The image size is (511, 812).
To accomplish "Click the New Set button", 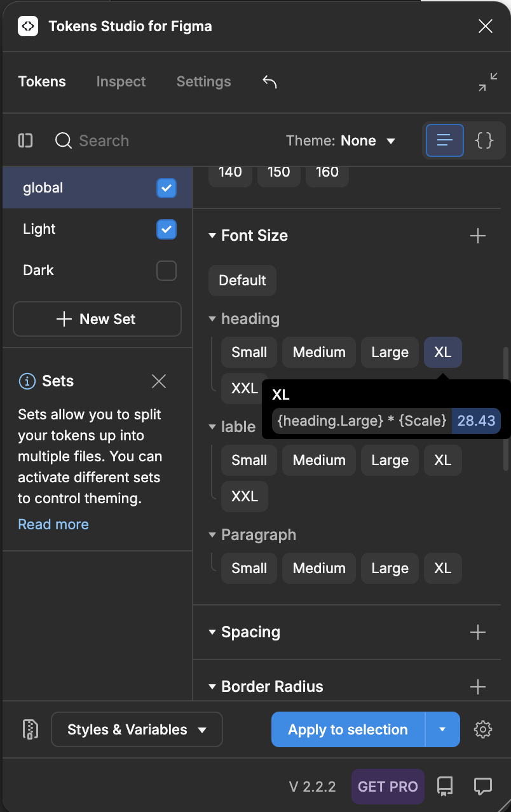I will coord(97,319).
